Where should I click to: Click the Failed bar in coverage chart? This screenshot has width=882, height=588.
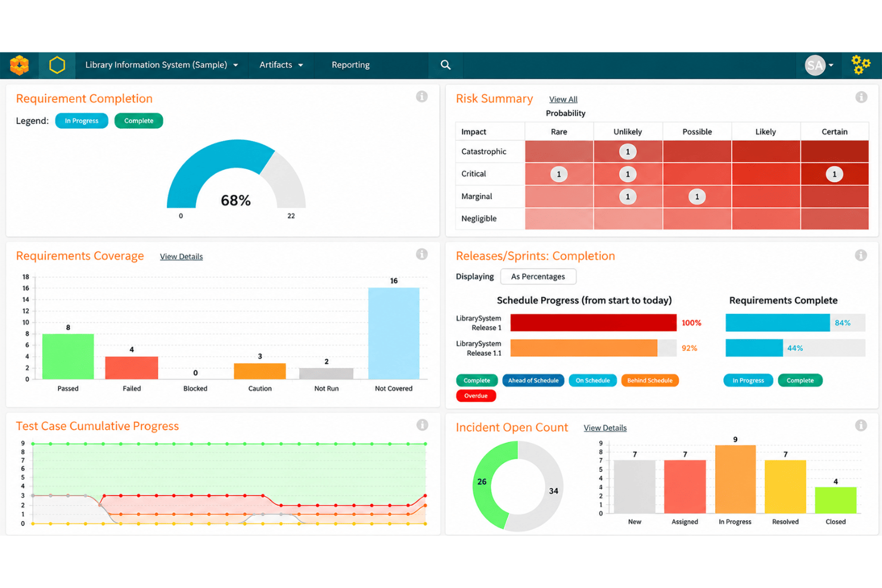click(x=132, y=368)
